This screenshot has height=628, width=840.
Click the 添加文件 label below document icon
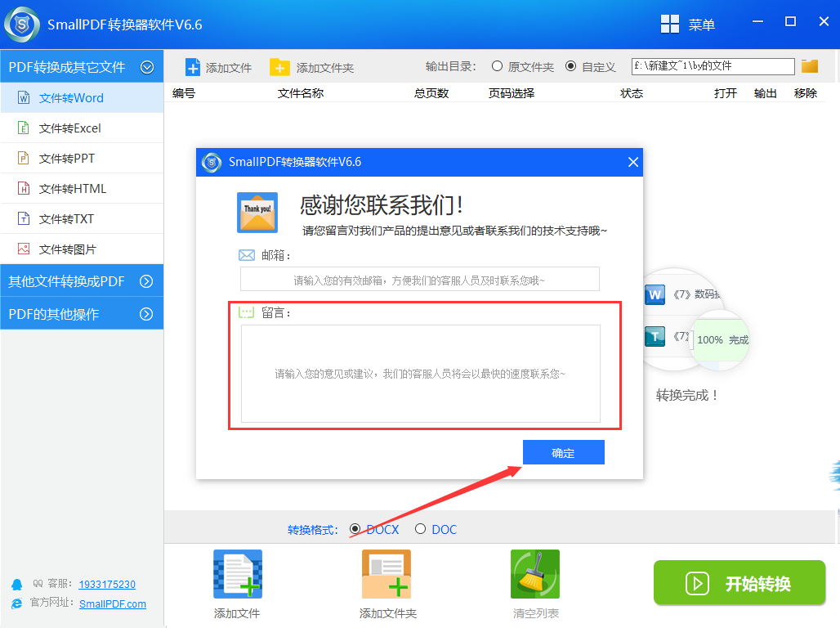(237, 613)
